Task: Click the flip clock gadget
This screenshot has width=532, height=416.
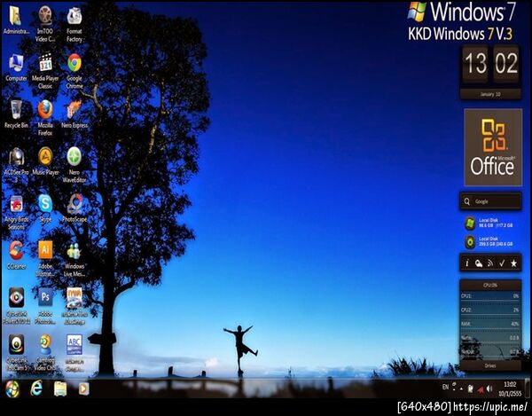Action: 491,64
